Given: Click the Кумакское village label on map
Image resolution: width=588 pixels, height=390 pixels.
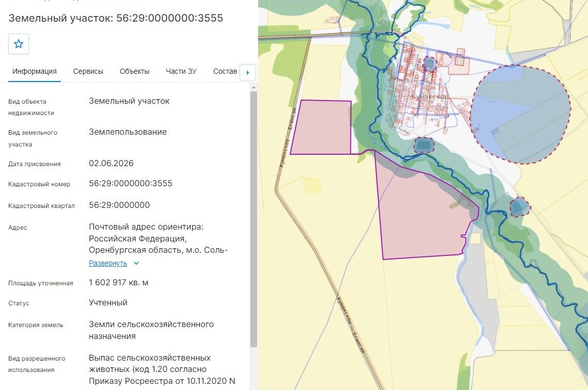Looking at the screenshot, I should pos(430,96).
